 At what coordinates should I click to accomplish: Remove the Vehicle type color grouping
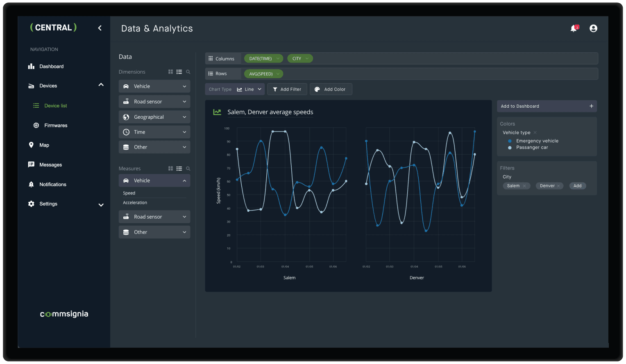click(535, 133)
